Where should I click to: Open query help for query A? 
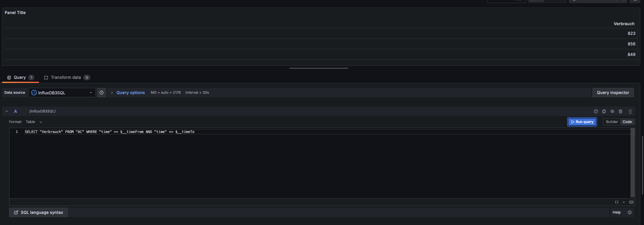tap(596, 111)
